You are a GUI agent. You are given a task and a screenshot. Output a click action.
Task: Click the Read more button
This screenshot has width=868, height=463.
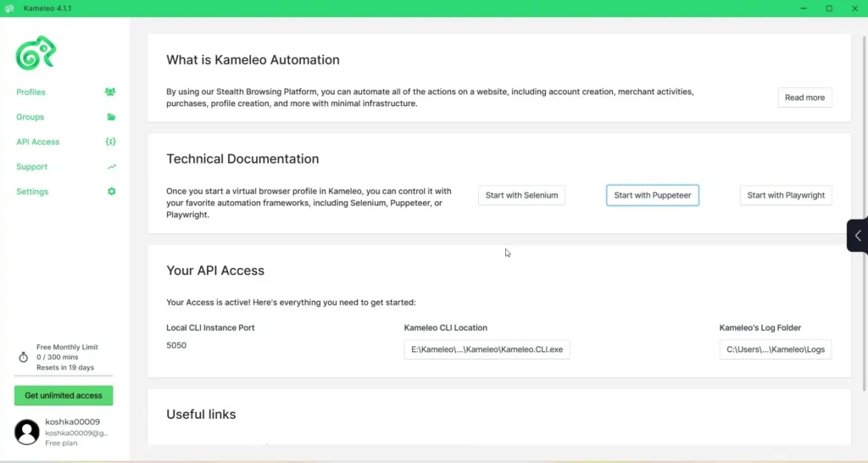pyautogui.click(x=804, y=98)
